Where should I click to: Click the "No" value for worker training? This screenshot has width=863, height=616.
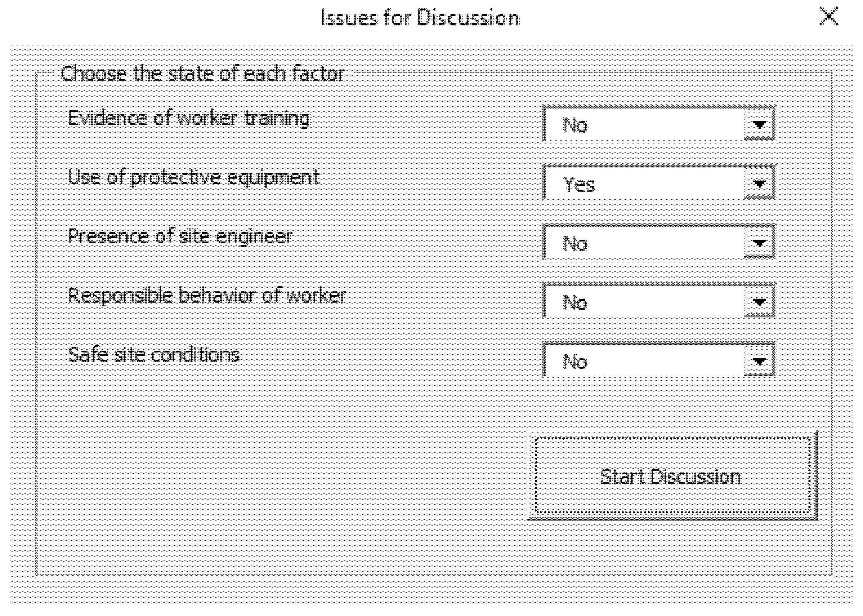pyautogui.click(x=575, y=125)
